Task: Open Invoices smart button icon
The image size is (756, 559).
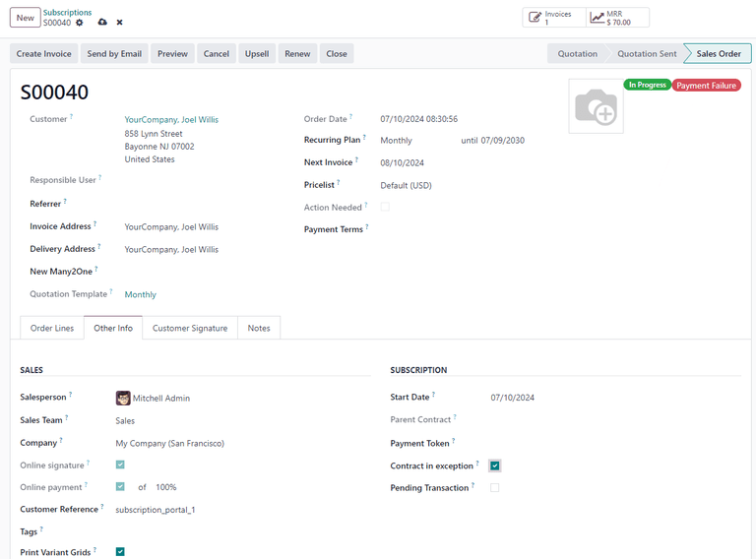Action: click(x=535, y=18)
